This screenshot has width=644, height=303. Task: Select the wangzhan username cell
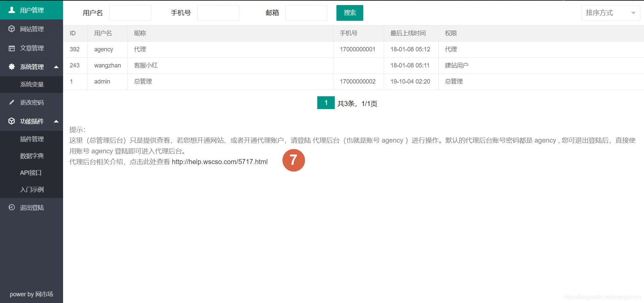(107, 65)
